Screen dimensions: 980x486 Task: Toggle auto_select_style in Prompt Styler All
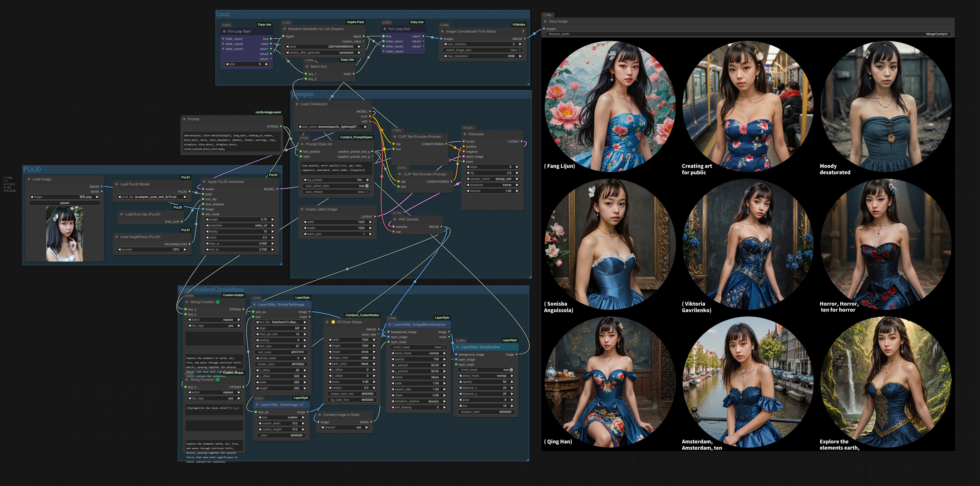click(x=336, y=186)
